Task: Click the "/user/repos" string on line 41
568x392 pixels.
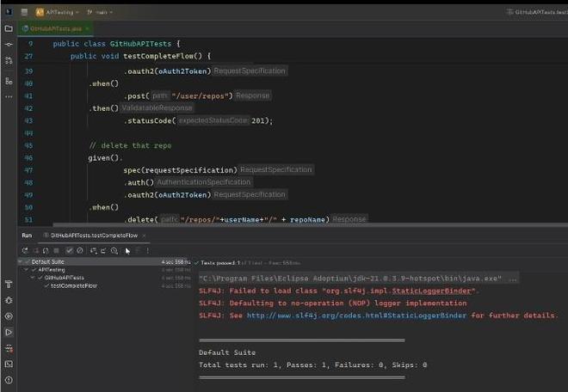Action: [200, 96]
